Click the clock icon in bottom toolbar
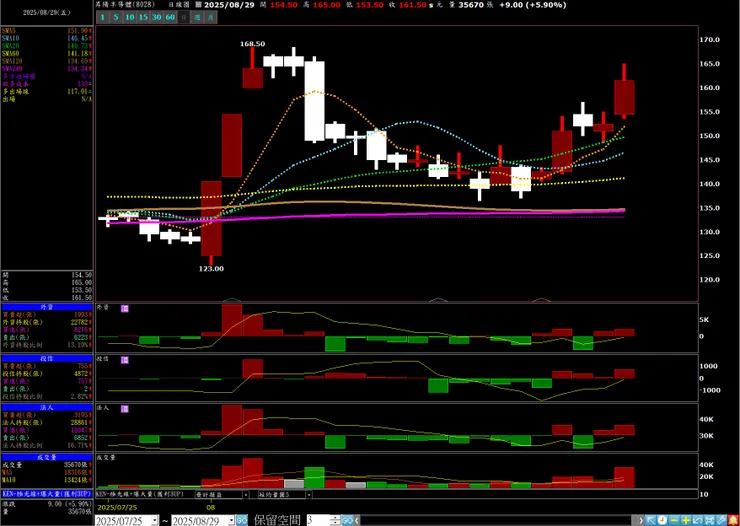 [662, 520]
